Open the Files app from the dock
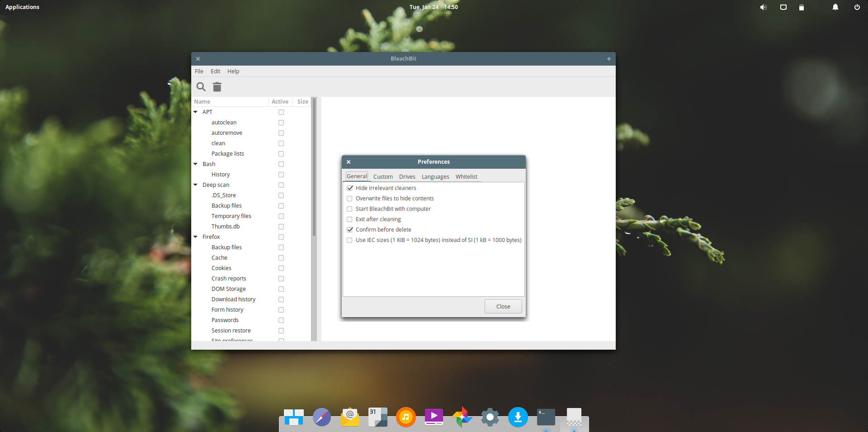 (294, 417)
